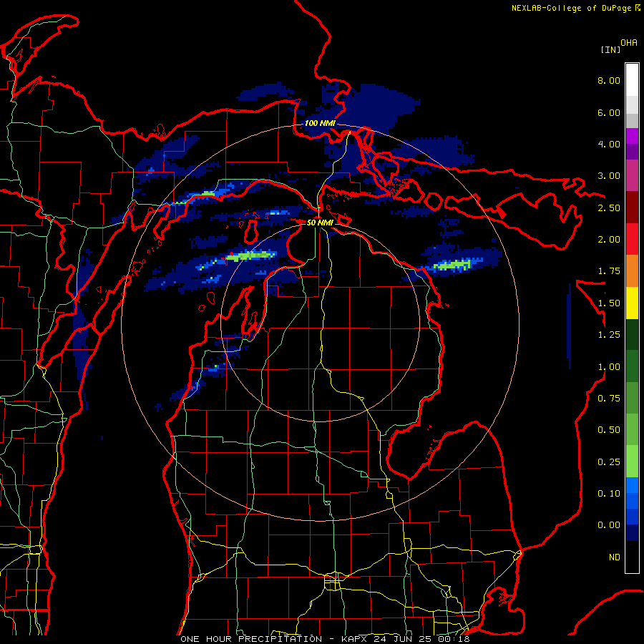
Task: Click the ND legend label
Action: (x=615, y=557)
